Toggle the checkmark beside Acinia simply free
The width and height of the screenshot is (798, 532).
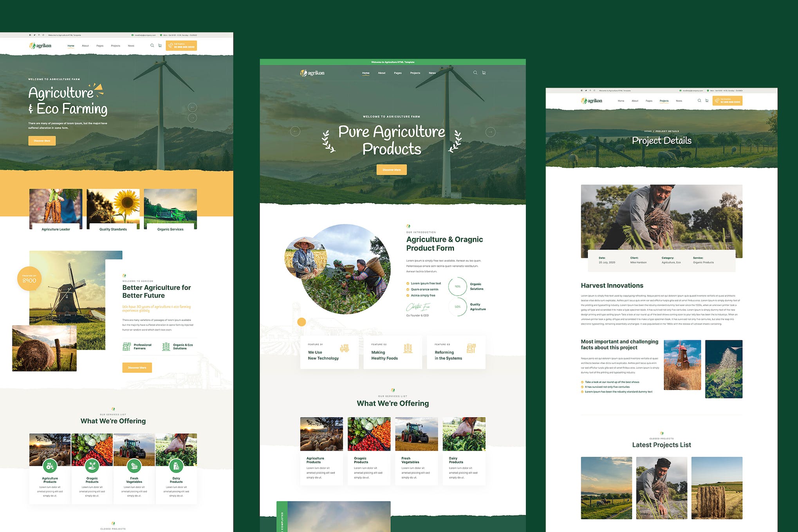point(408,295)
